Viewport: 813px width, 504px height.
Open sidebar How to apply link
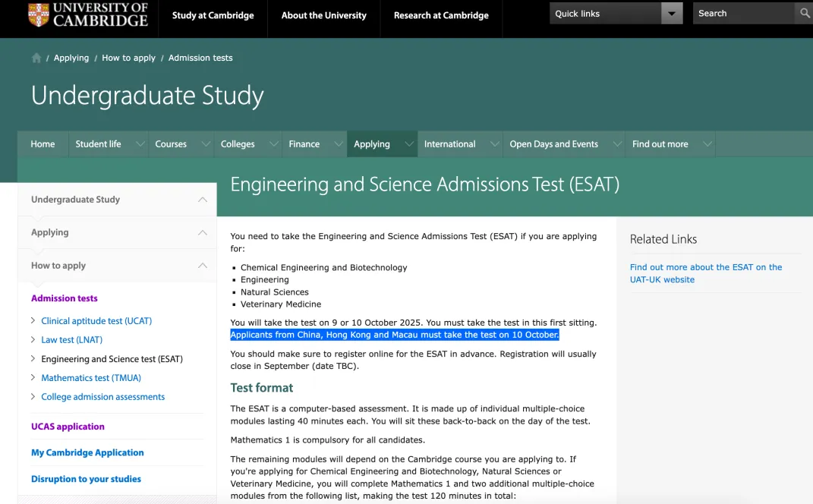point(58,266)
